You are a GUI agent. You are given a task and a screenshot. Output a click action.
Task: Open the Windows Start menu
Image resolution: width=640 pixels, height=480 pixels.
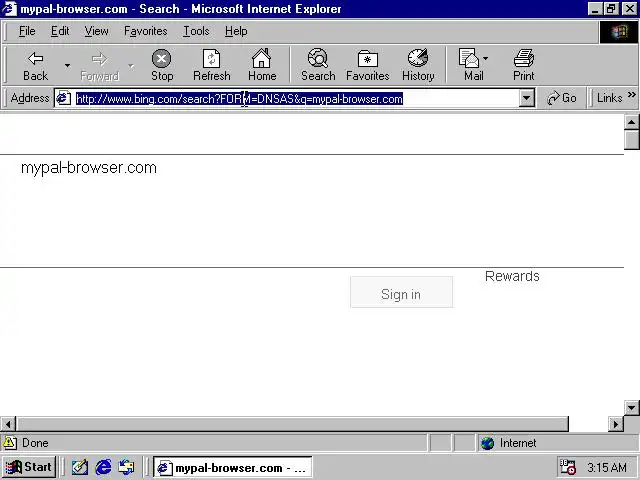pyautogui.click(x=29, y=467)
